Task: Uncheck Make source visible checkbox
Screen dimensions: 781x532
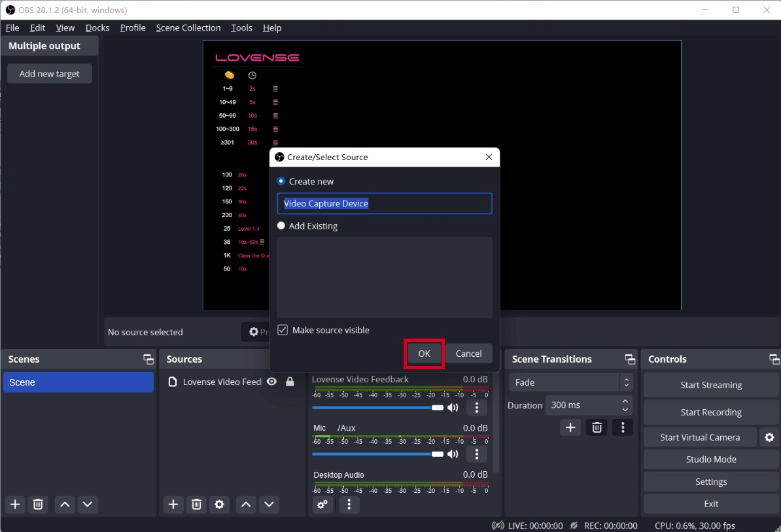Action: pos(283,330)
